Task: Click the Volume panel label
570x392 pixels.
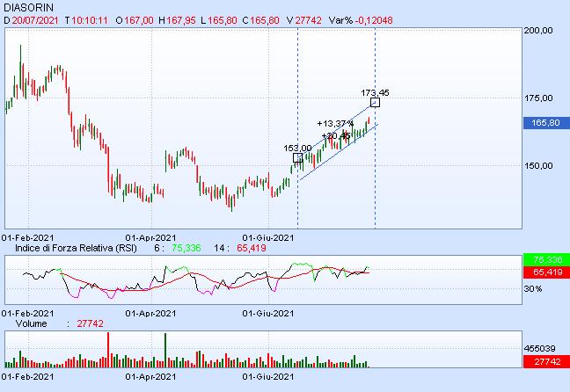Action: click(31, 323)
